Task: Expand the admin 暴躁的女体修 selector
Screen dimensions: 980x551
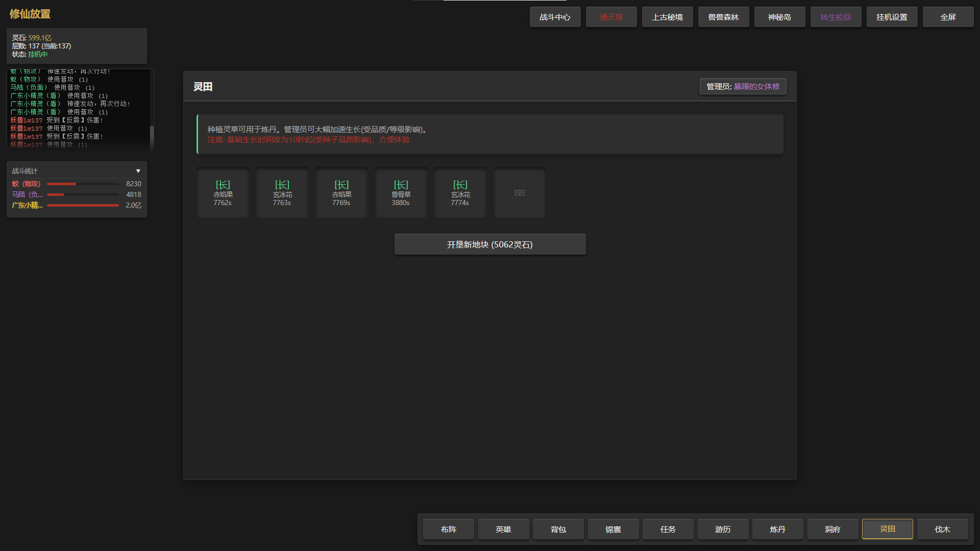Action: [743, 86]
